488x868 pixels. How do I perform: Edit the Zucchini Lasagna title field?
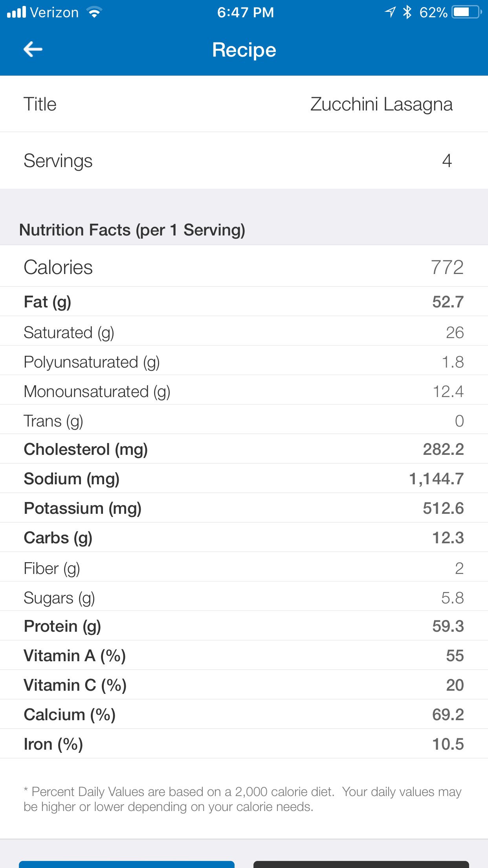click(381, 105)
